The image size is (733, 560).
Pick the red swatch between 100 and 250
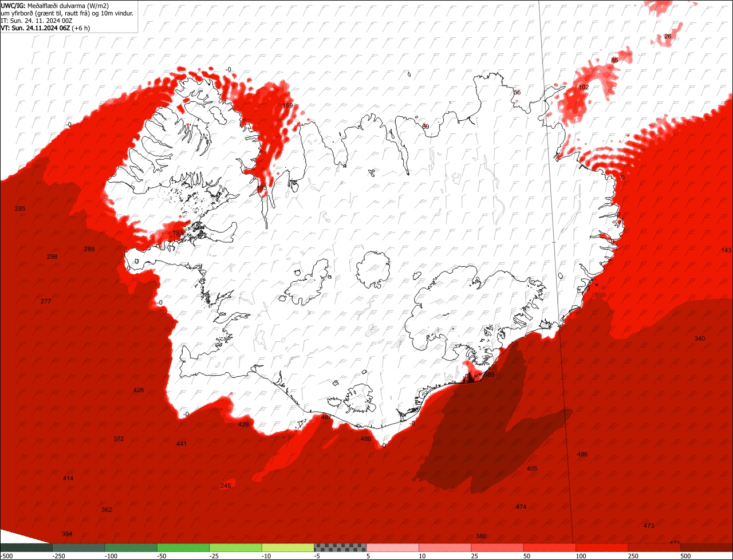coord(602,547)
